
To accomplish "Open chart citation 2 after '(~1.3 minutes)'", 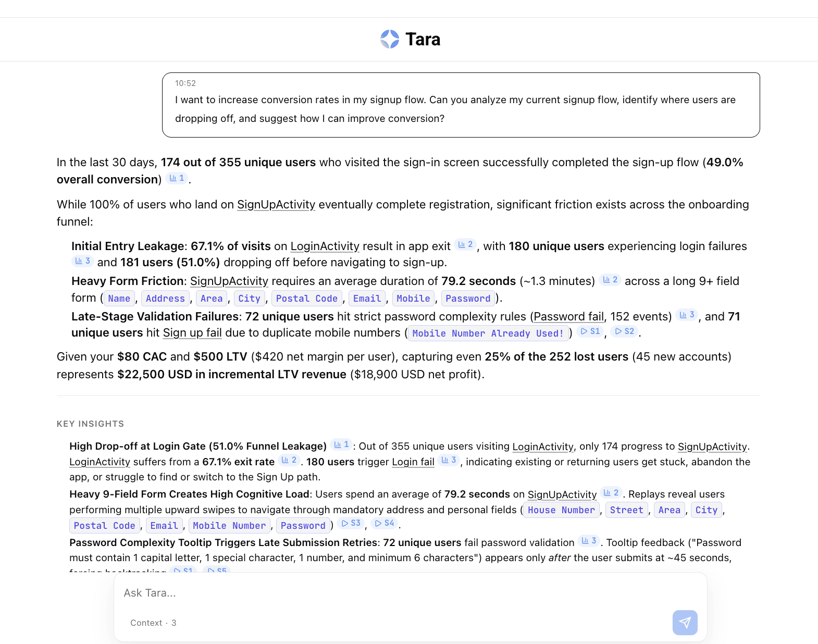I will tap(611, 280).
